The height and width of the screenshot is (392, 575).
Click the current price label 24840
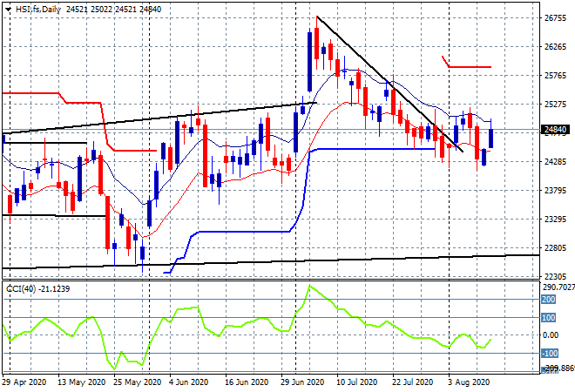pyautogui.click(x=555, y=130)
